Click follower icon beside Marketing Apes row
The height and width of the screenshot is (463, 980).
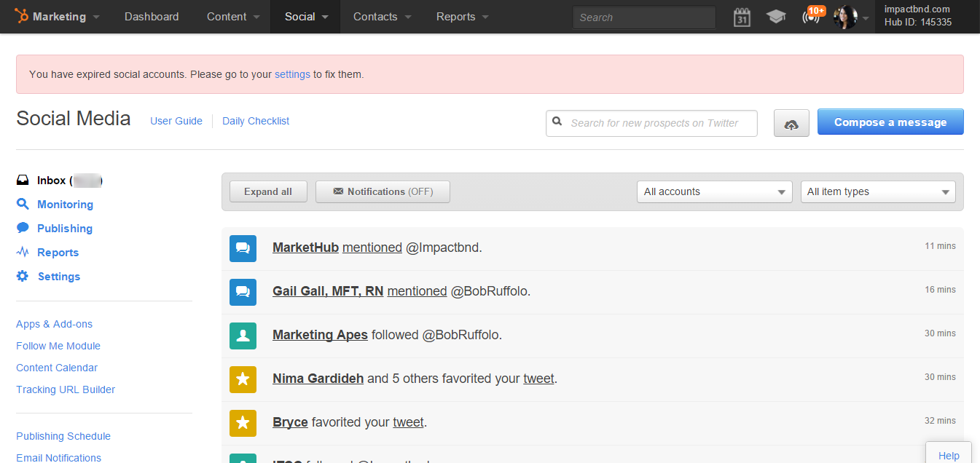[x=243, y=336]
